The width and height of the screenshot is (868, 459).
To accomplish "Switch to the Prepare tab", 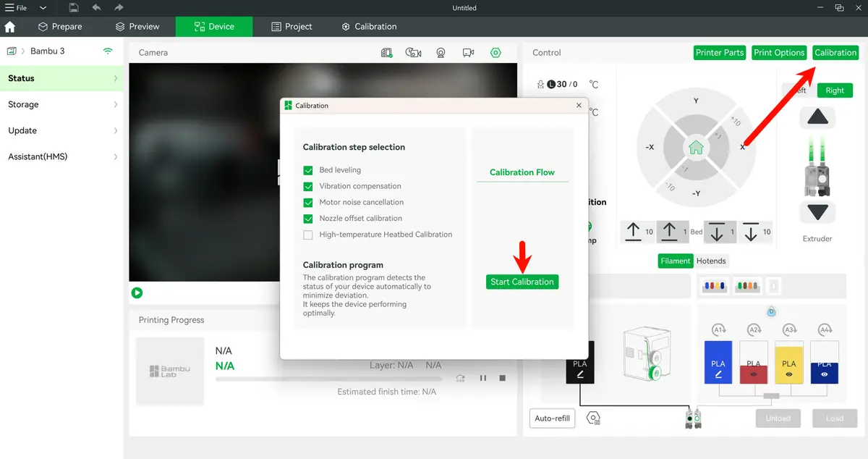I will [x=60, y=27].
